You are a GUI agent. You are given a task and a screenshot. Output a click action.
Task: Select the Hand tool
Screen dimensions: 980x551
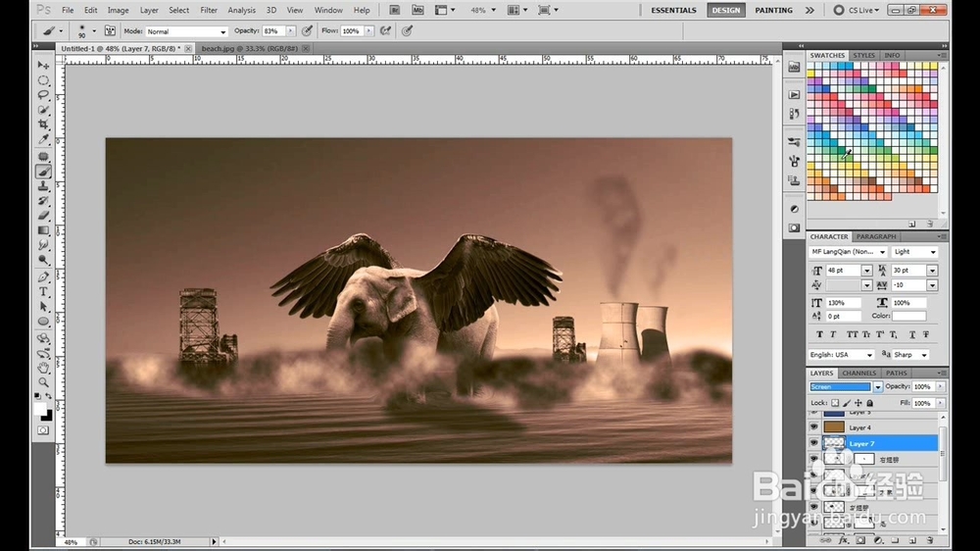43,368
